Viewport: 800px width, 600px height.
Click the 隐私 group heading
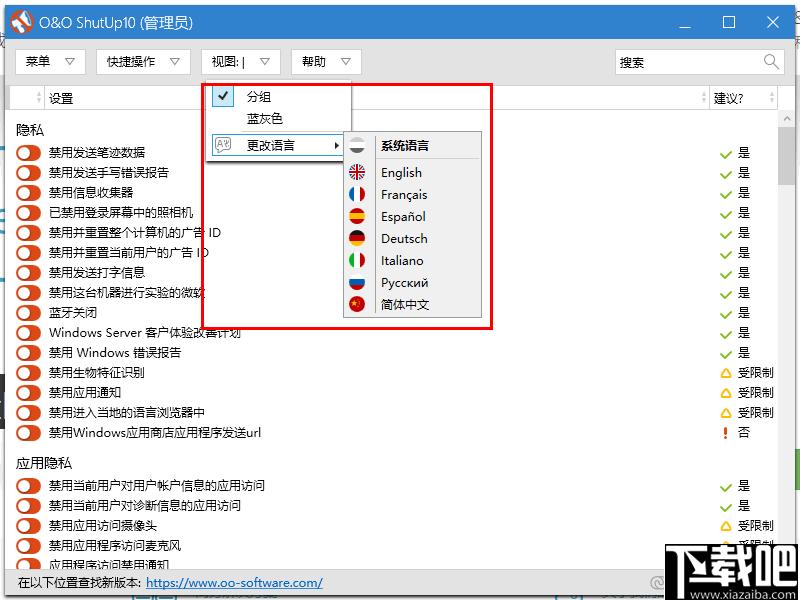[x=30, y=130]
